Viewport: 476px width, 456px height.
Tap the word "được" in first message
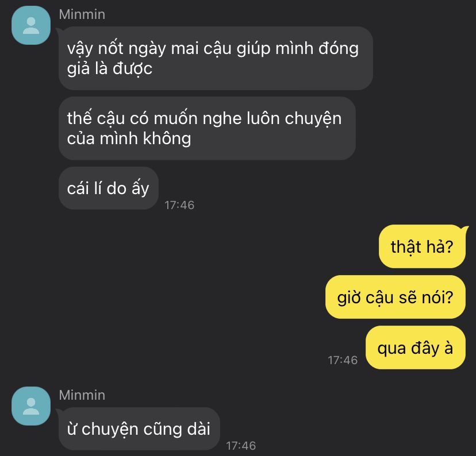click(x=132, y=69)
